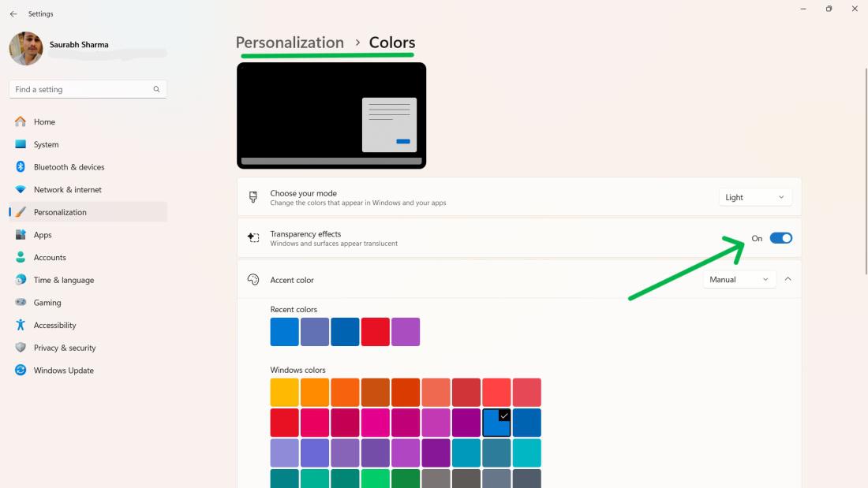
Task: Close the Settings window
Action: [855, 9]
